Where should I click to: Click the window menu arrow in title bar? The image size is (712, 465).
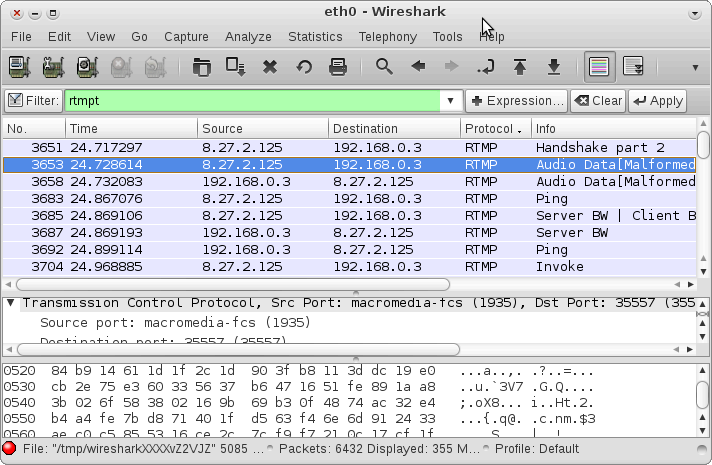click(694, 14)
